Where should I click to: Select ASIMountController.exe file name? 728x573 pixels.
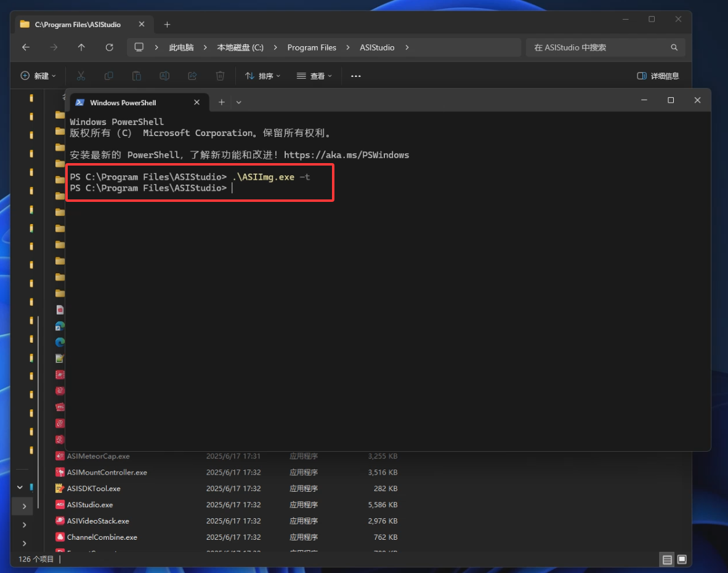pos(107,472)
